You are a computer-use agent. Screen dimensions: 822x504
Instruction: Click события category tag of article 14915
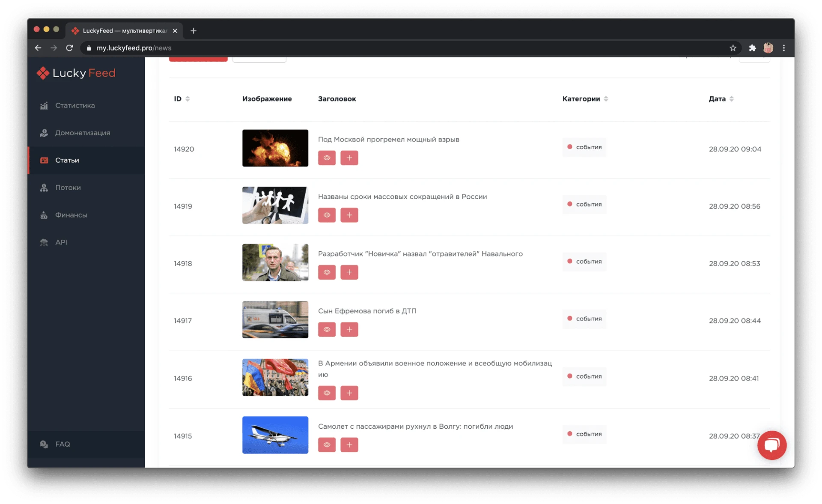[x=584, y=434]
